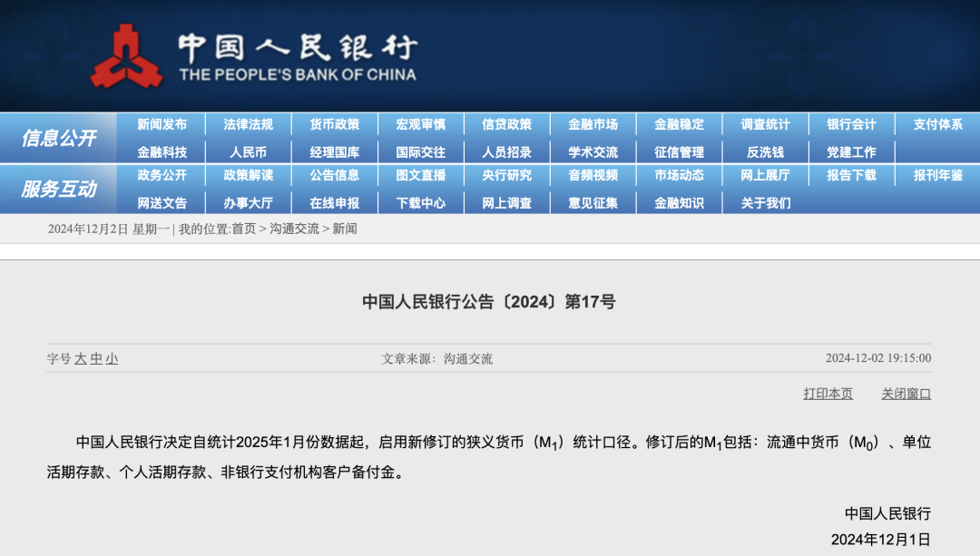Open 网上调查 menu item
This screenshot has height=556, width=980.
507,203
